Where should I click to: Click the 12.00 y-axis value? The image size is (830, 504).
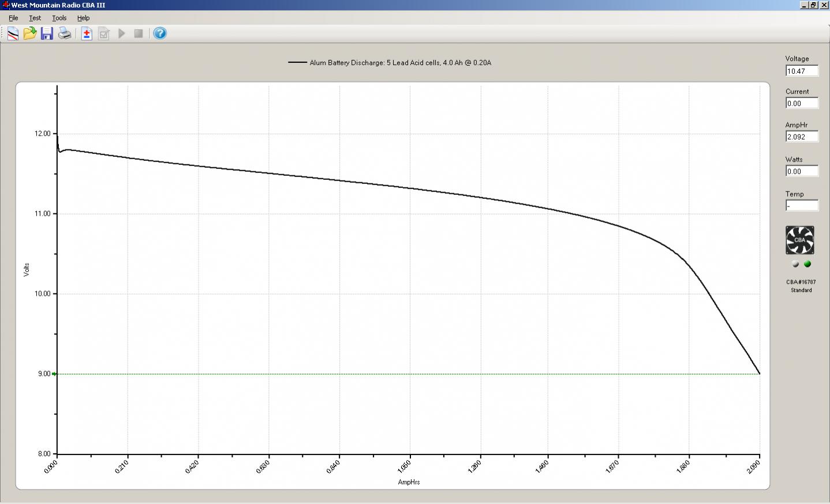(43, 134)
